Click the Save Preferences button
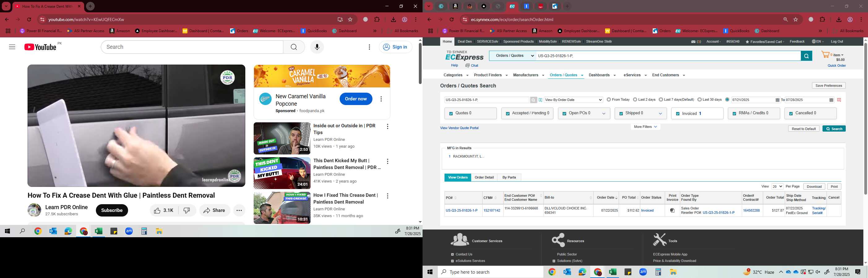The image size is (868, 278). click(x=829, y=86)
